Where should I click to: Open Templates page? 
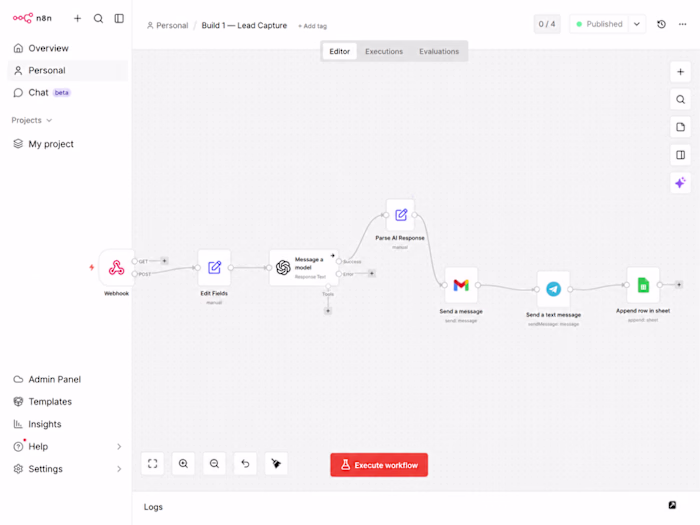pyautogui.click(x=67, y=402)
